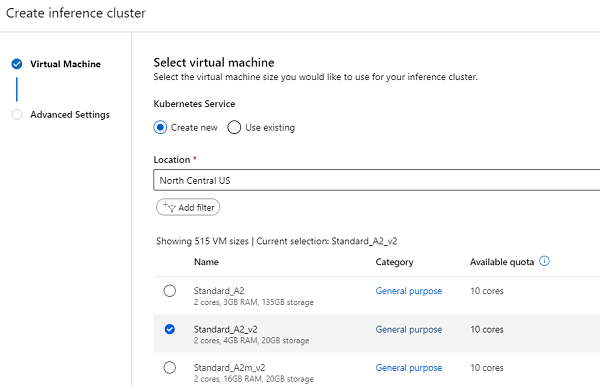
Task: Click the Standard_A2_v2 name text
Action: click(225, 329)
